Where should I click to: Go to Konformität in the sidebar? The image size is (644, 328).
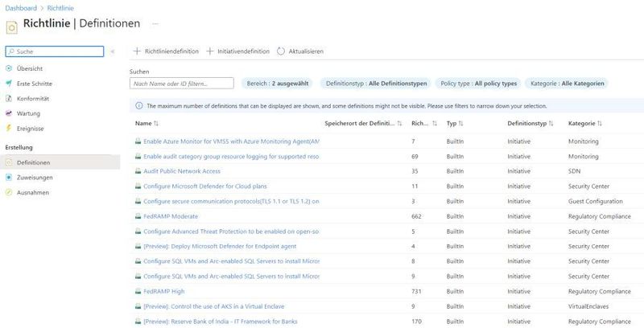click(x=33, y=98)
